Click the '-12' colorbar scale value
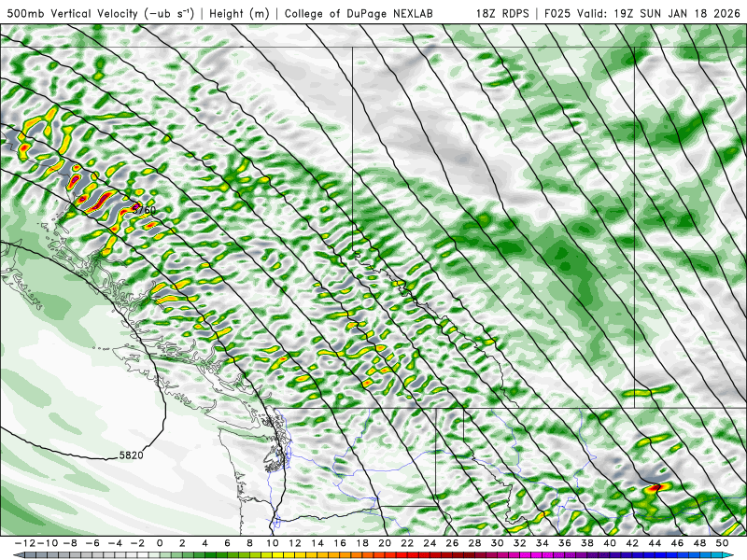The image size is (747, 560). pos(24,543)
